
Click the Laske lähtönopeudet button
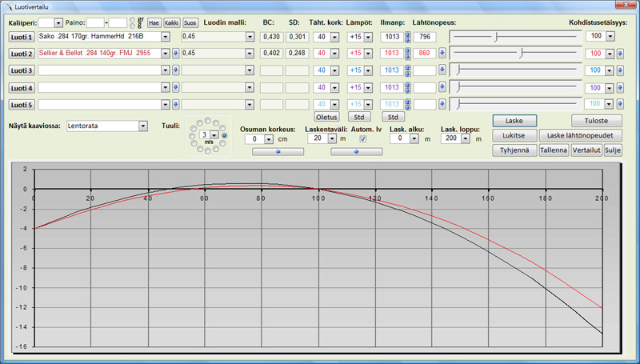point(581,135)
